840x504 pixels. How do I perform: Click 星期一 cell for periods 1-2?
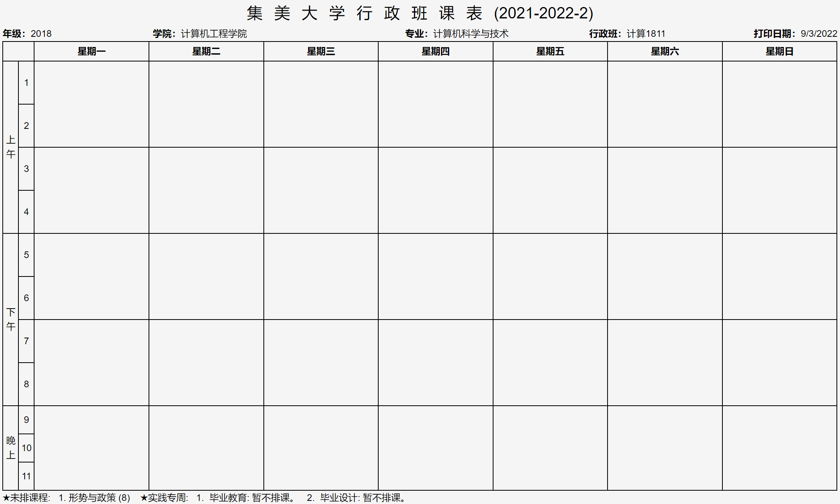tap(92, 104)
